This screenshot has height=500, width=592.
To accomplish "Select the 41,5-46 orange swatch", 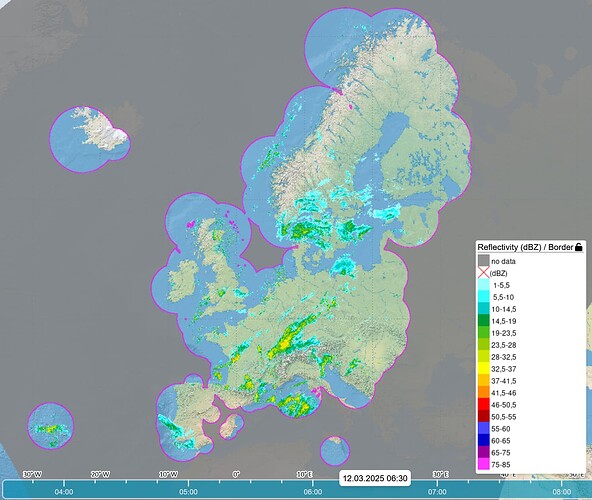I will [484, 393].
